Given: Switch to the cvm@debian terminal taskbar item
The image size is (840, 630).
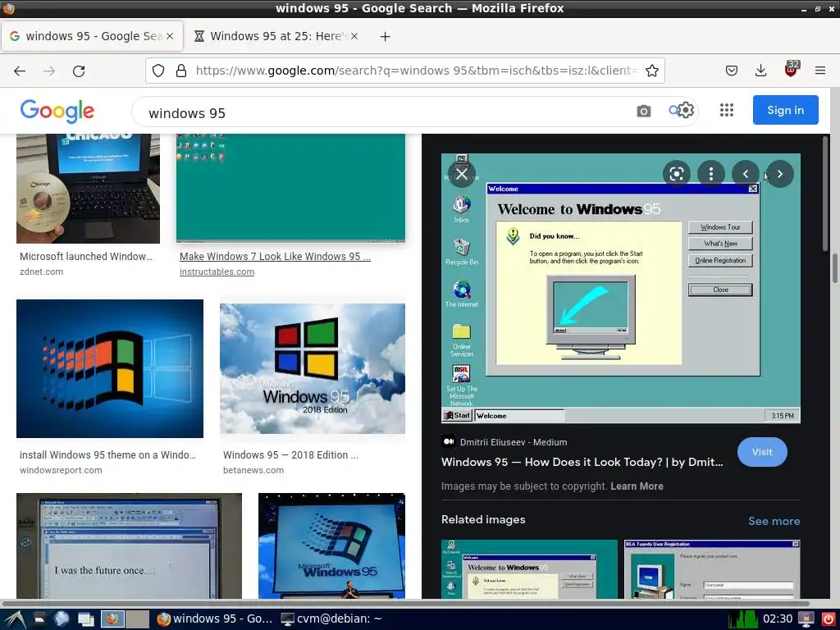Looking at the screenshot, I should (x=331, y=619).
